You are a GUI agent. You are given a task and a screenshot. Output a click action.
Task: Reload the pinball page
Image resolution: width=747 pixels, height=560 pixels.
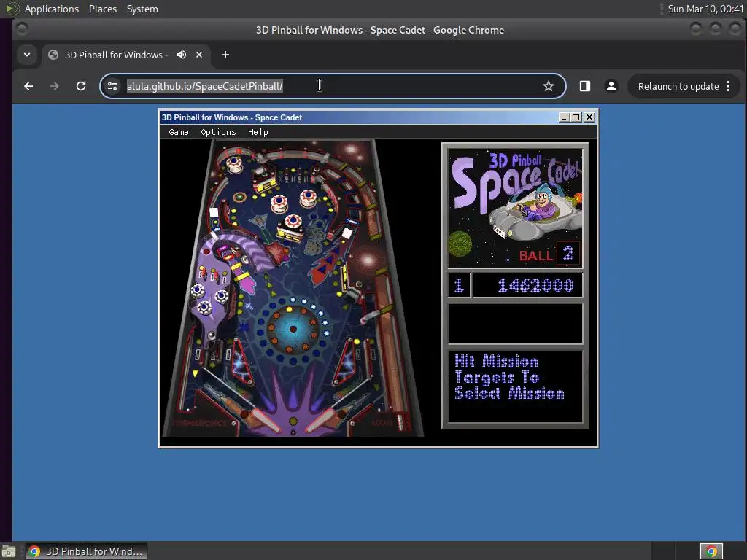[81, 86]
